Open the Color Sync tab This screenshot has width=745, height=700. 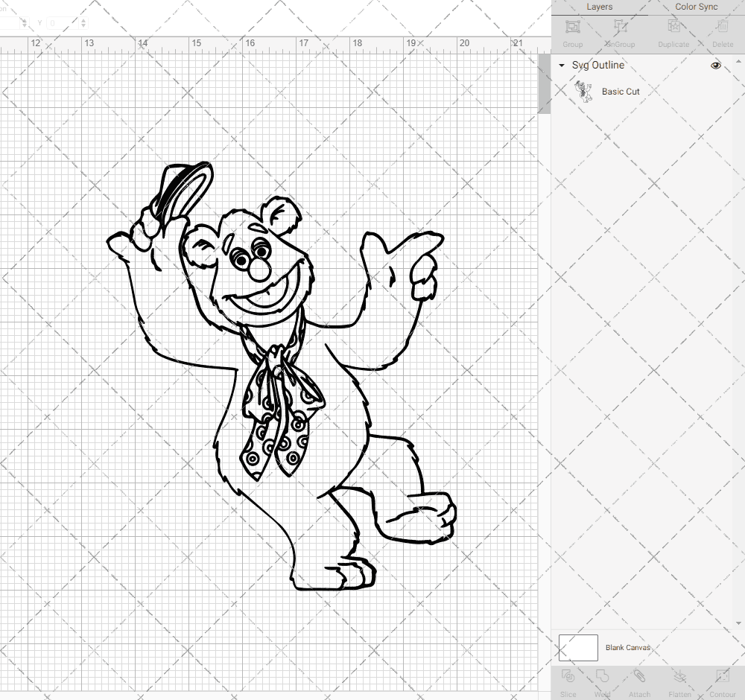pyautogui.click(x=696, y=7)
